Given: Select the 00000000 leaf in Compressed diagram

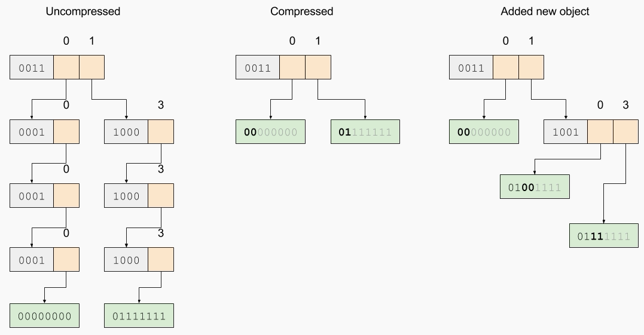Looking at the screenshot, I should [270, 132].
